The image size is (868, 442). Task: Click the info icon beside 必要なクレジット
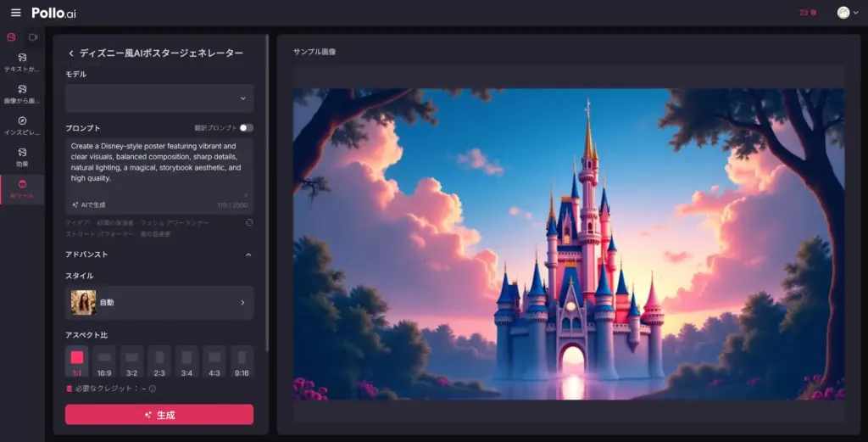(153, 389)
